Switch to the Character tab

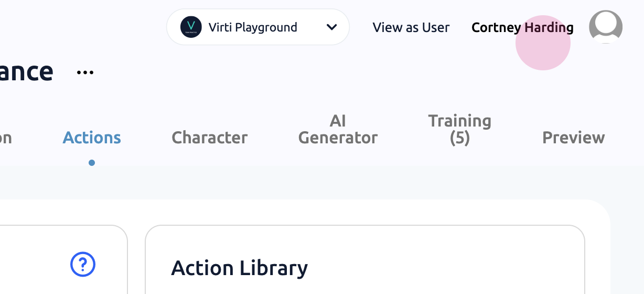209,138
